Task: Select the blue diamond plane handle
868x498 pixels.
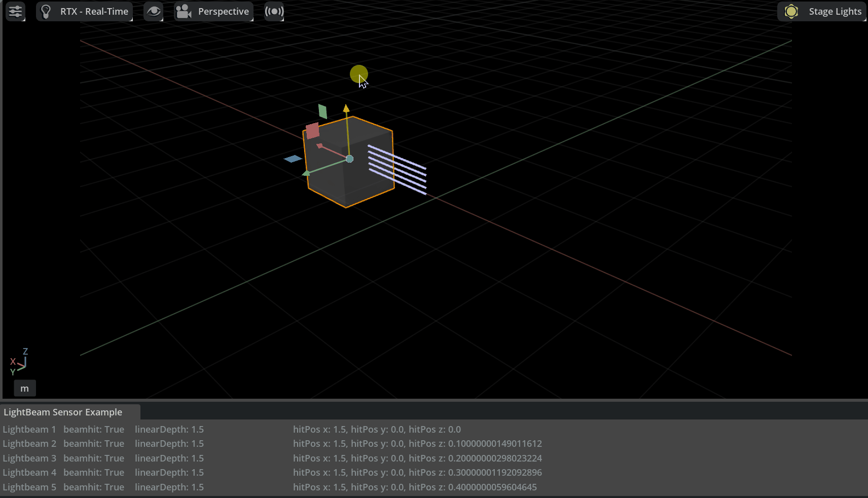Action: click(293, 159)
